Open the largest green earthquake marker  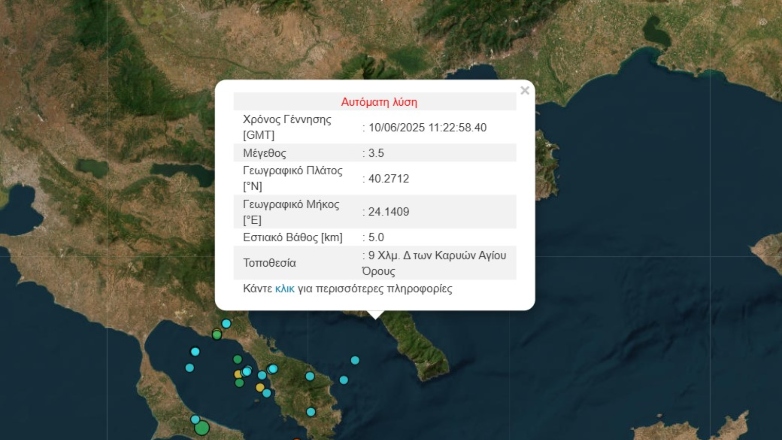(202, 428)
